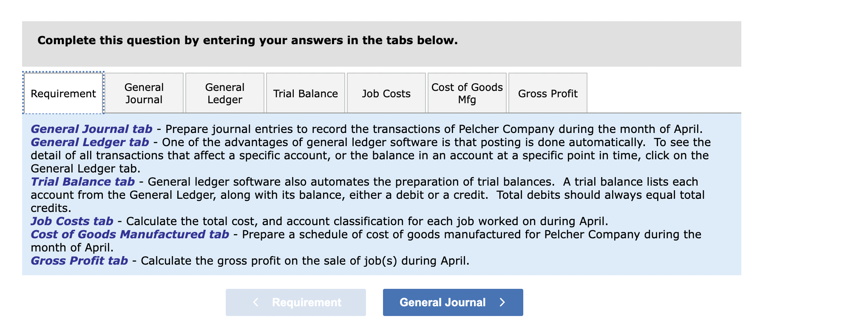This screenshot has height=333, width=868.
Task: Switch to the Cost of Goods Mfg tab
Action: pos(467,93)
